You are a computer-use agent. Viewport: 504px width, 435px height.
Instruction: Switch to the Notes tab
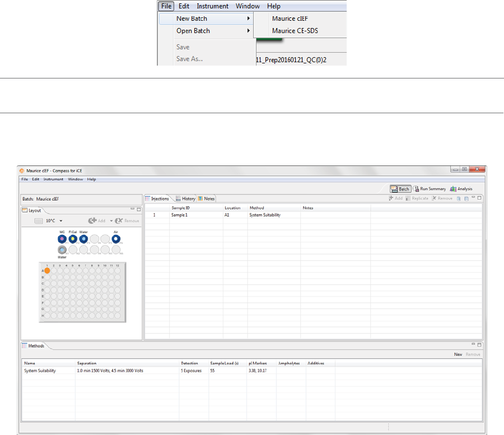[206, 198]
